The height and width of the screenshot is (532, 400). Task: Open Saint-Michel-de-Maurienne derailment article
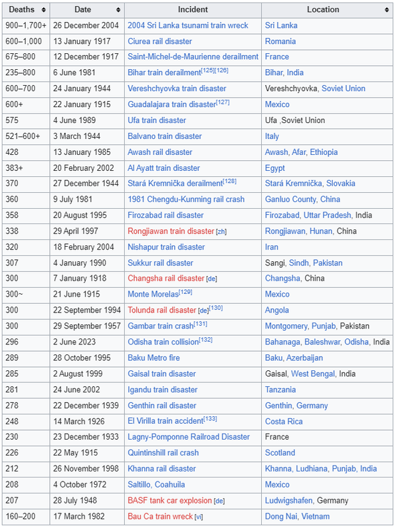(193, 57)
